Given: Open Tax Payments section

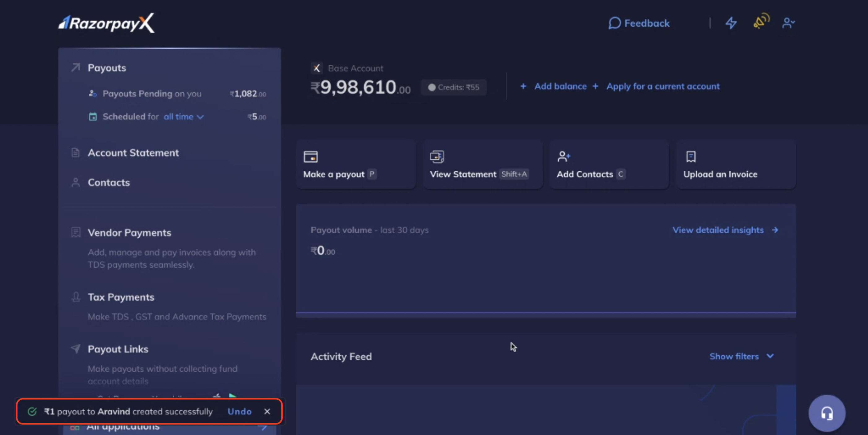Looking at the screenshot, I should (x=121, y=297).
